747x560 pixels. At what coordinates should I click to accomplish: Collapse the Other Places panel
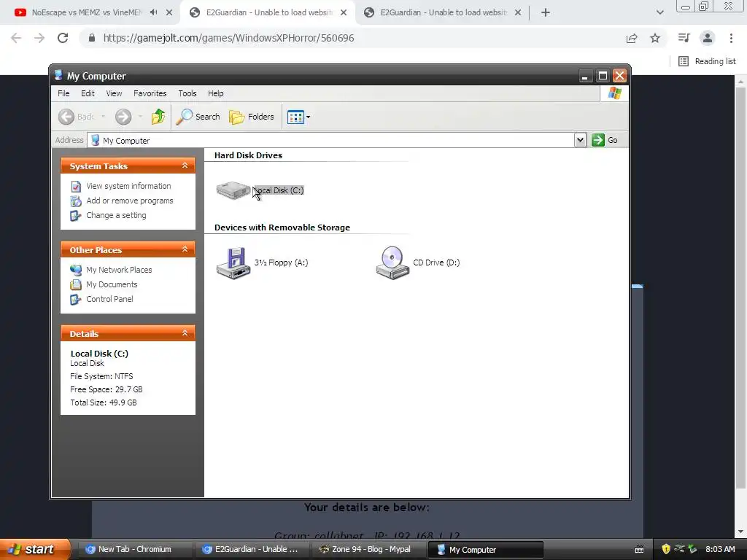185,249
